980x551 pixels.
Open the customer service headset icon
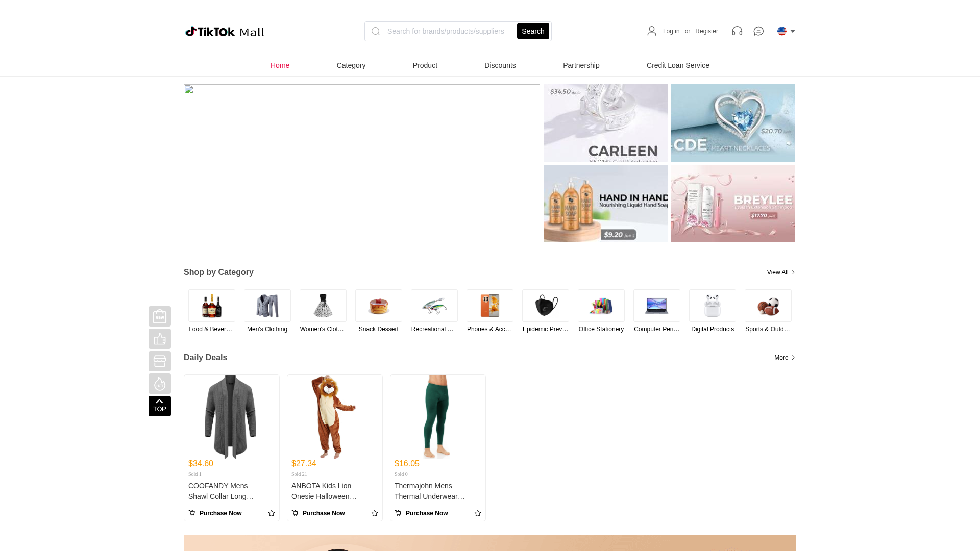pyautogui.click(x=737, y=31)
